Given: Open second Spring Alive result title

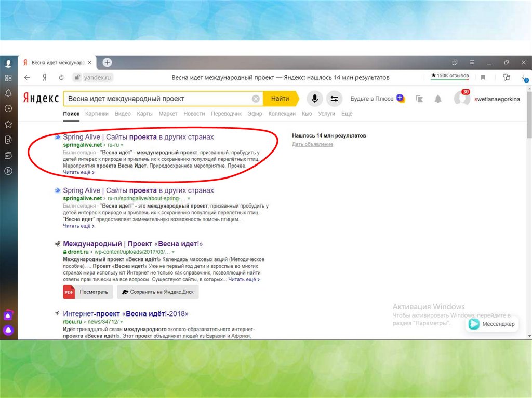Looking at the screenshot, I should tap(138, 190).
